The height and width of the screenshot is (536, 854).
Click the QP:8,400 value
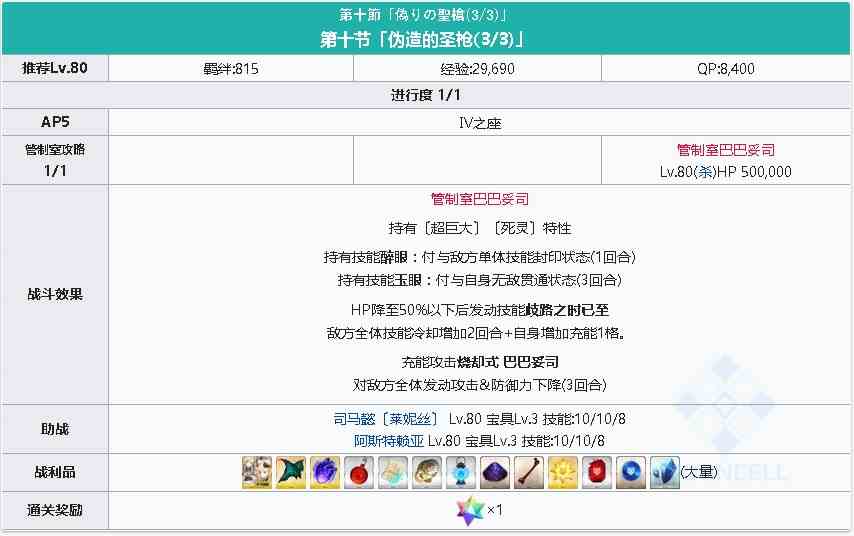pyautogui.click(x=725, y=69)
